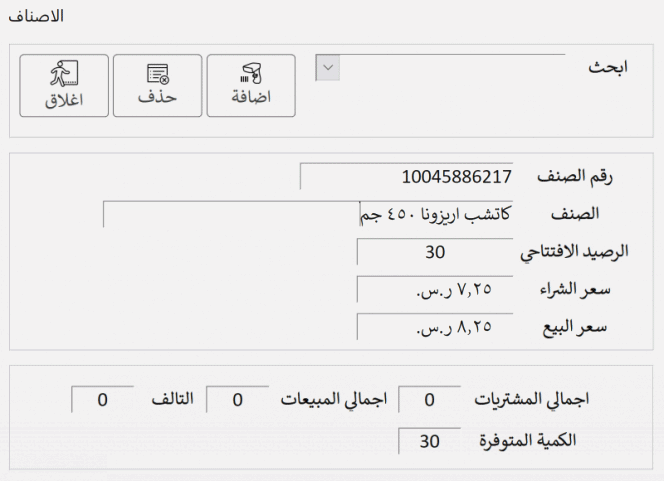Click the الصنف item name field

click(308, 214)
